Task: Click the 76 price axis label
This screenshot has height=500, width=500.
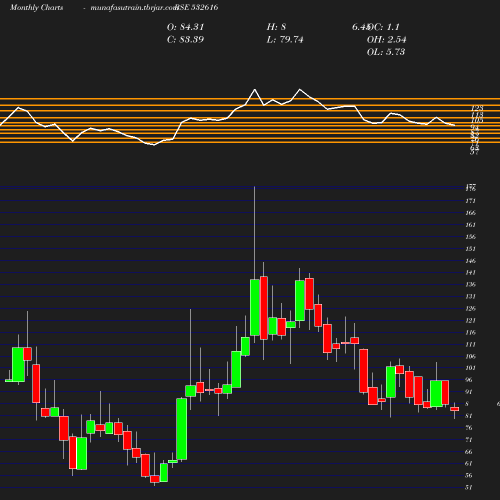Action: click(469, 428)
